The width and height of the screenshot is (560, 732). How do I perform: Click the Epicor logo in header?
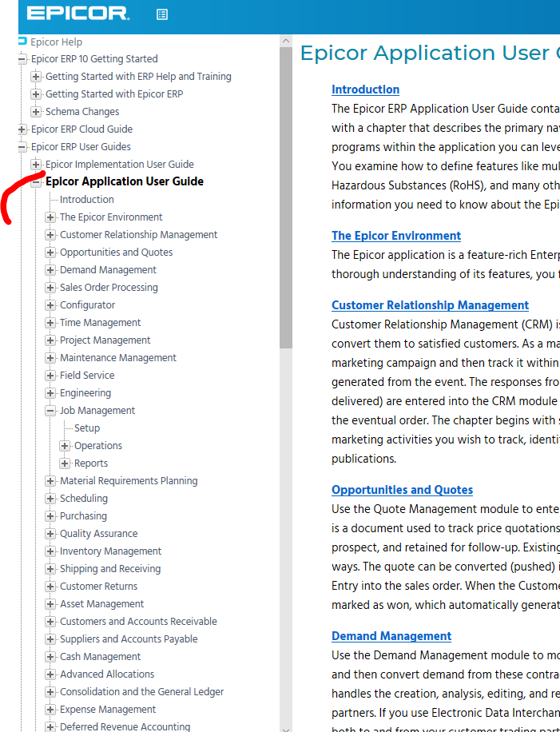point(78,13)
